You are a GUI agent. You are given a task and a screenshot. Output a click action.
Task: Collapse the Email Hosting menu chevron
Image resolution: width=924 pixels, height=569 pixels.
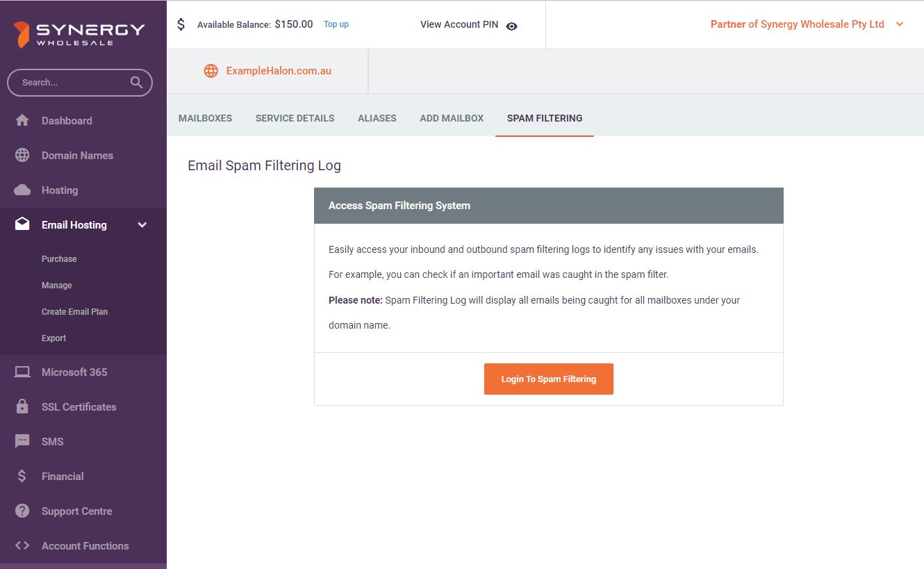(x=142, y=225)
